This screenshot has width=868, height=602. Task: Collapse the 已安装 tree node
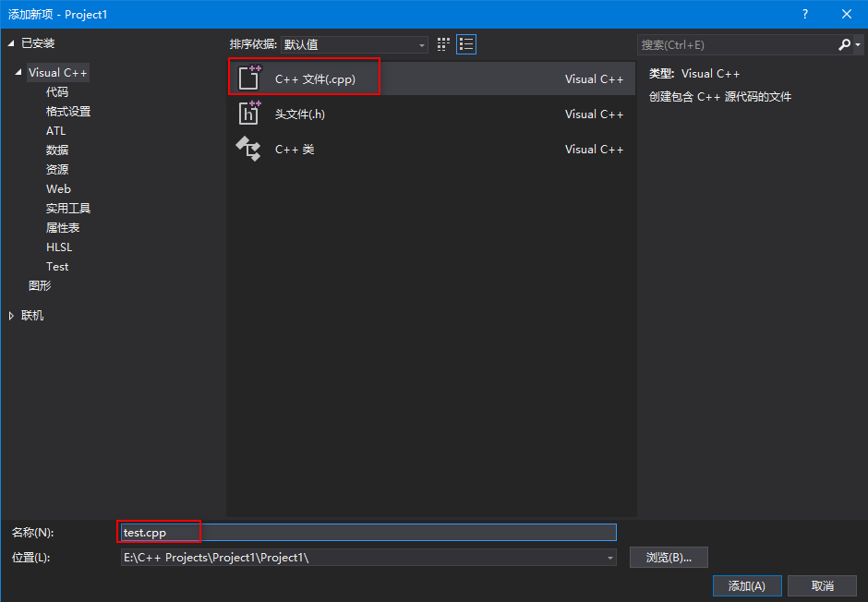click(11, 43)
